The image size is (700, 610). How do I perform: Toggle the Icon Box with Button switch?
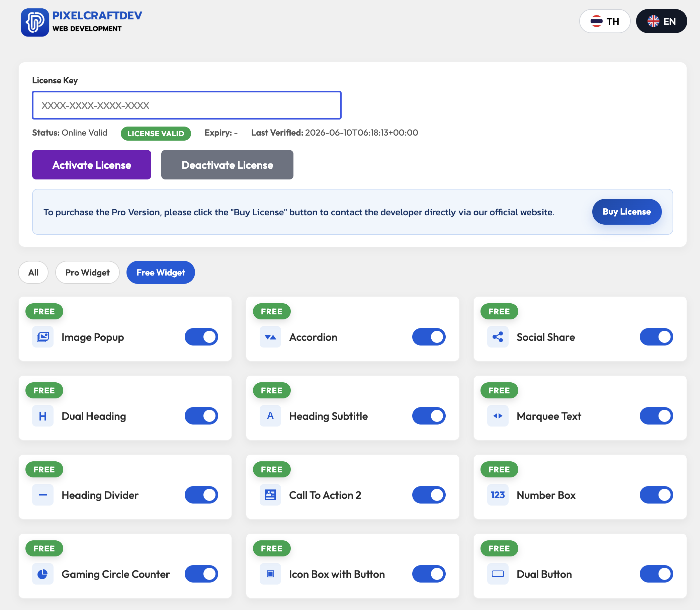pyautogui.click(x=429, y=574)
